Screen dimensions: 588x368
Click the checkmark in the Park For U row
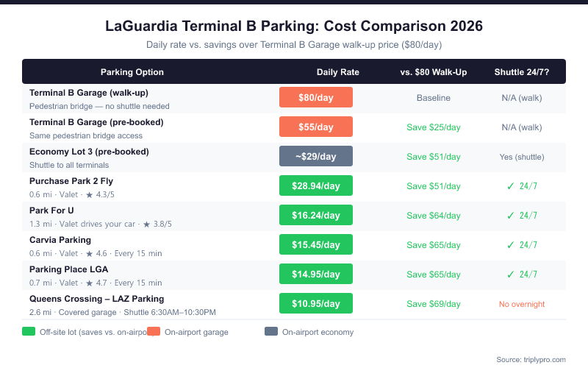click(x=511, y=216)
